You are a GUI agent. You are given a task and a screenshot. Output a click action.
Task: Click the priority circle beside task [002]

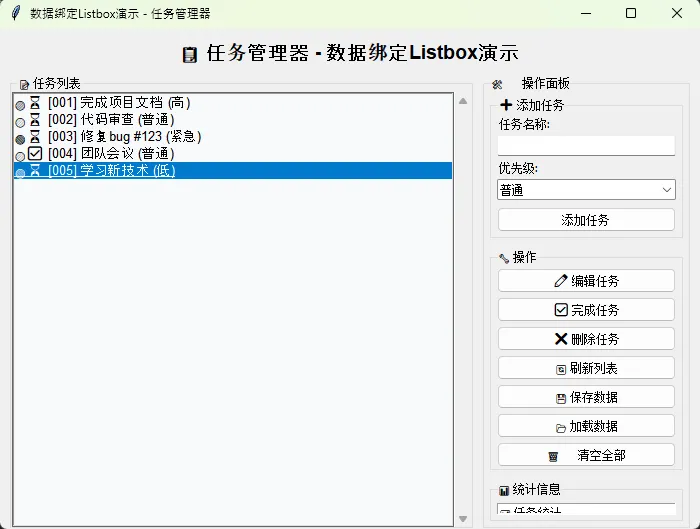(x=20, y=122)
